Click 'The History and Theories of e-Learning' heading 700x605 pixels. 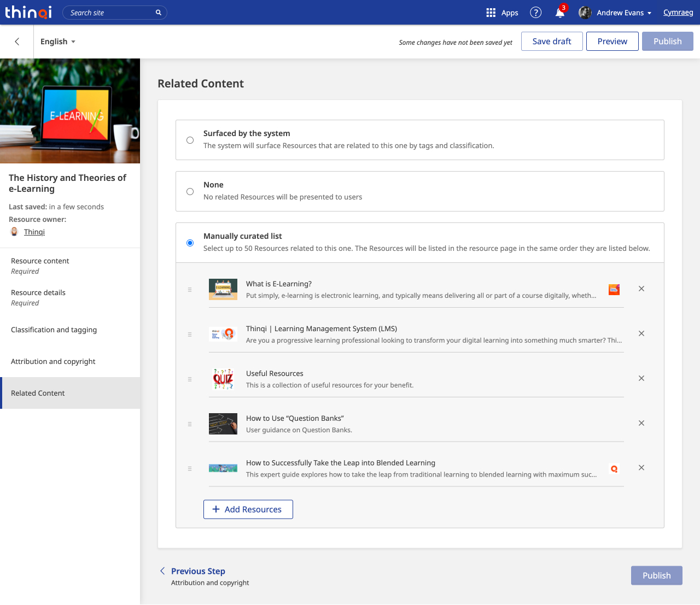point(67,183)
